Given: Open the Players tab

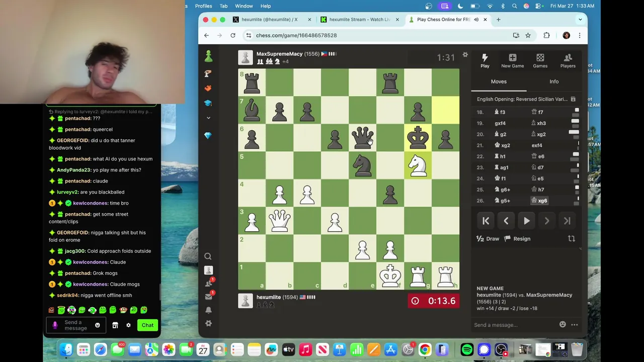Looking at the screenshot, I should 568,61.
